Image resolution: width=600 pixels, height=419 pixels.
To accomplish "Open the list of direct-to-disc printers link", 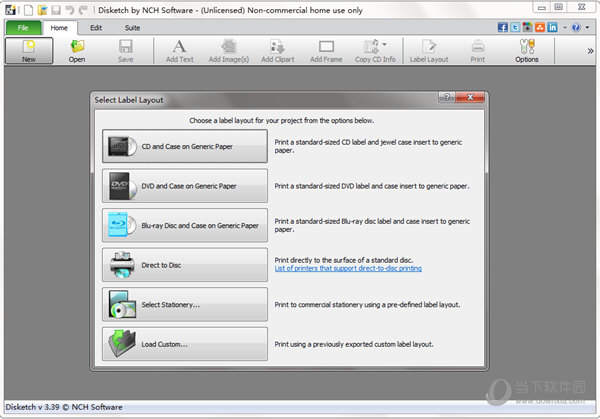I will [x=348, y=268].
